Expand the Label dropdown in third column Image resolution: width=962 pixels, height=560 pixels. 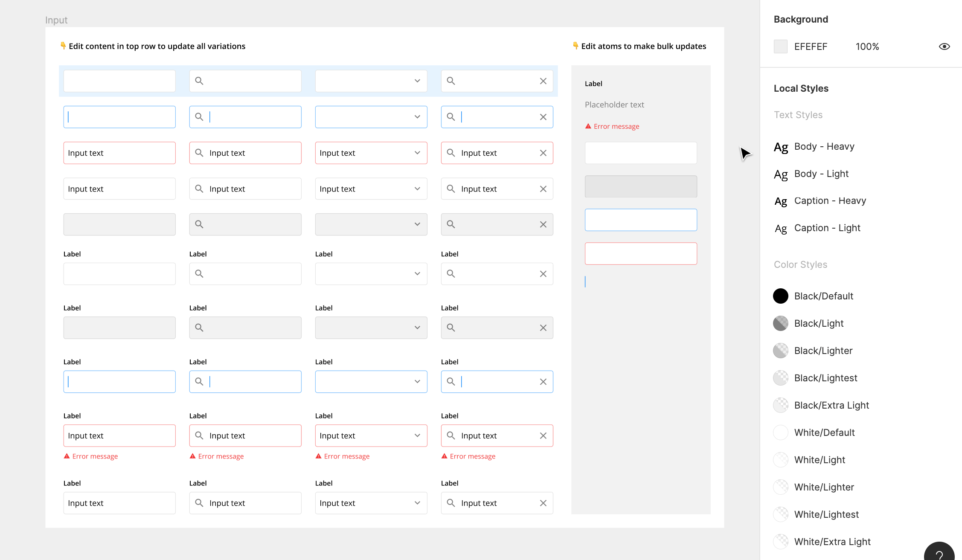click(417, 273)
